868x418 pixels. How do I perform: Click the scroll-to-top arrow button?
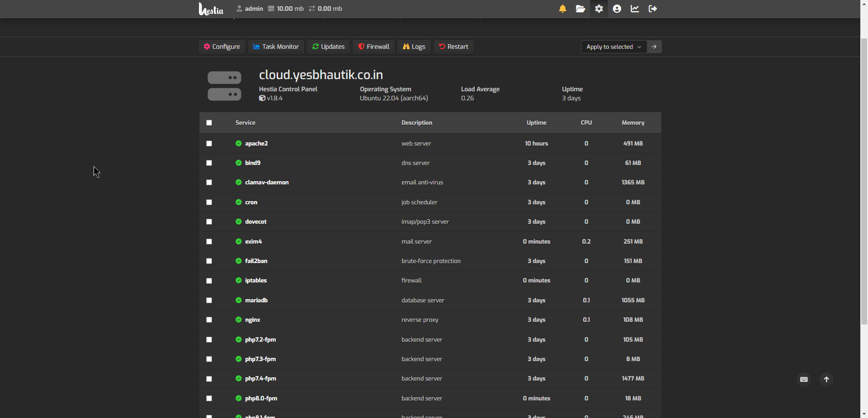pos(826,380)
